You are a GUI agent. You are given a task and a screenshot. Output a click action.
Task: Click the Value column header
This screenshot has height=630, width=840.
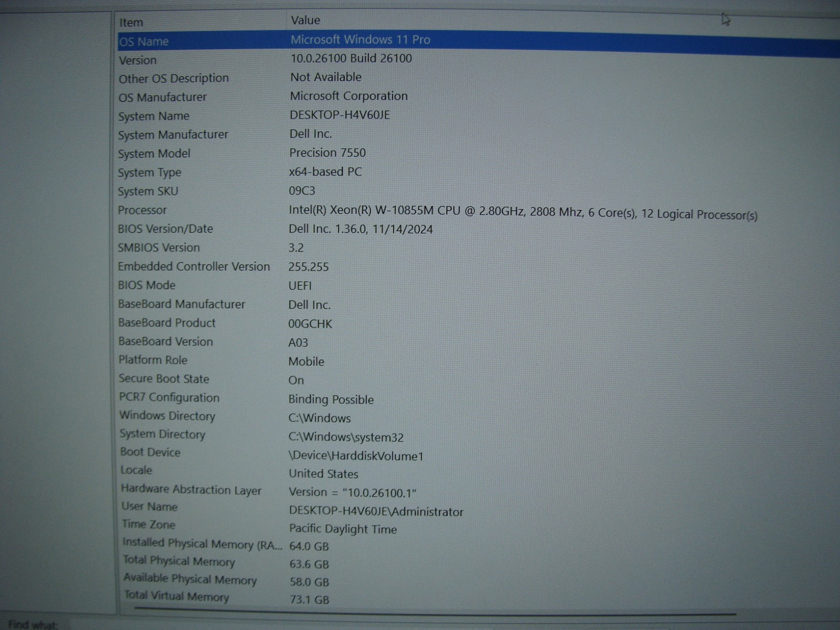[x=306, y=20]
